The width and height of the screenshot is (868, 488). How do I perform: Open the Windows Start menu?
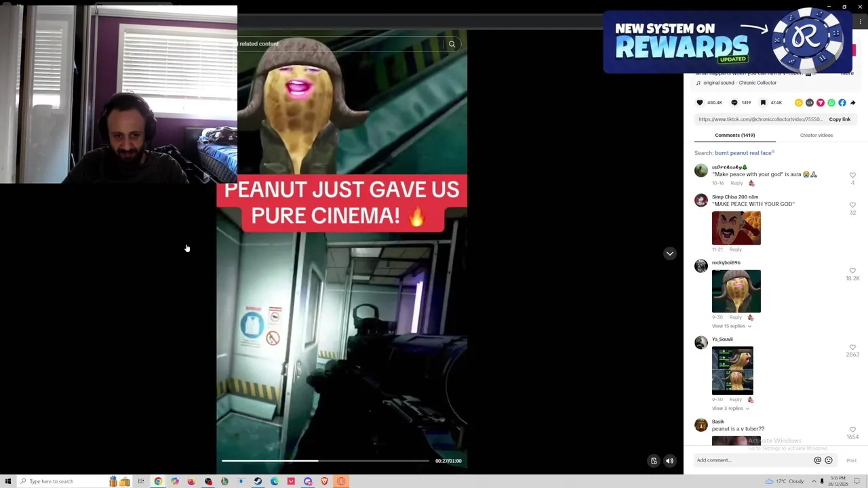pos(8,481)
